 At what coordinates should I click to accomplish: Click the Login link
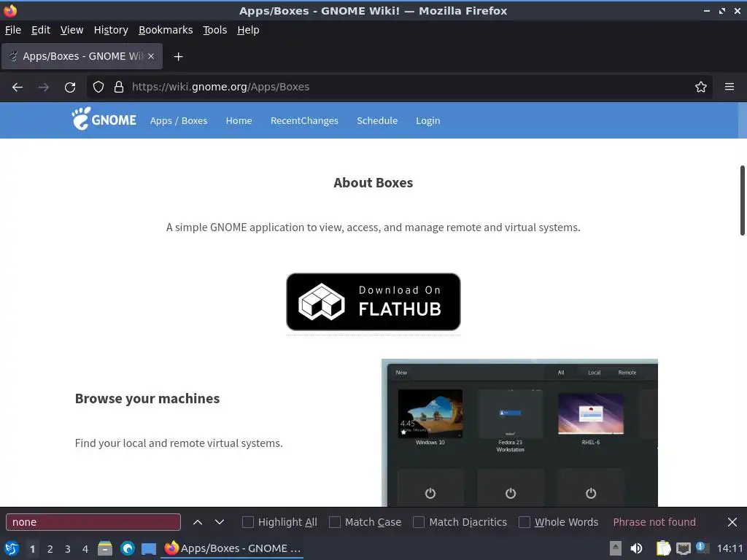(427, 120)
